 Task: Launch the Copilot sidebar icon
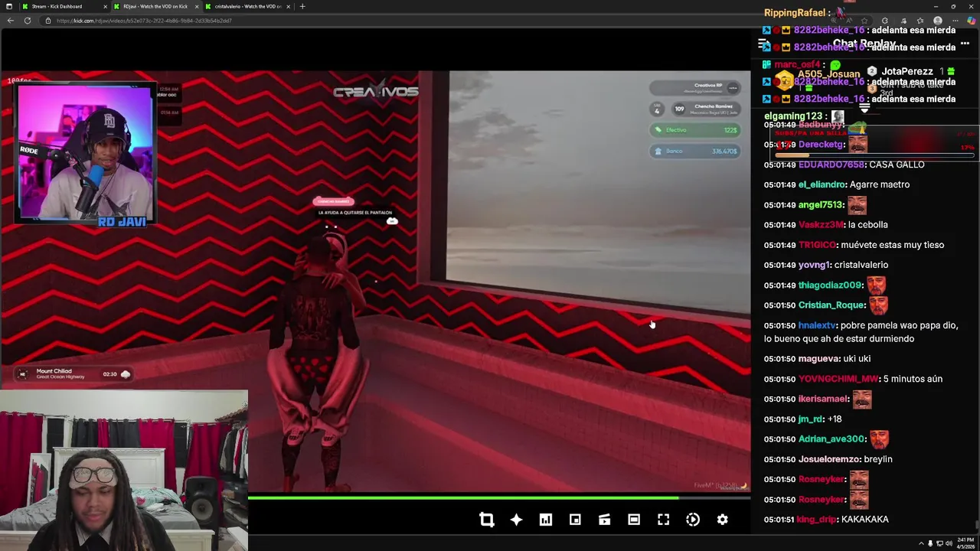point(971,21)
